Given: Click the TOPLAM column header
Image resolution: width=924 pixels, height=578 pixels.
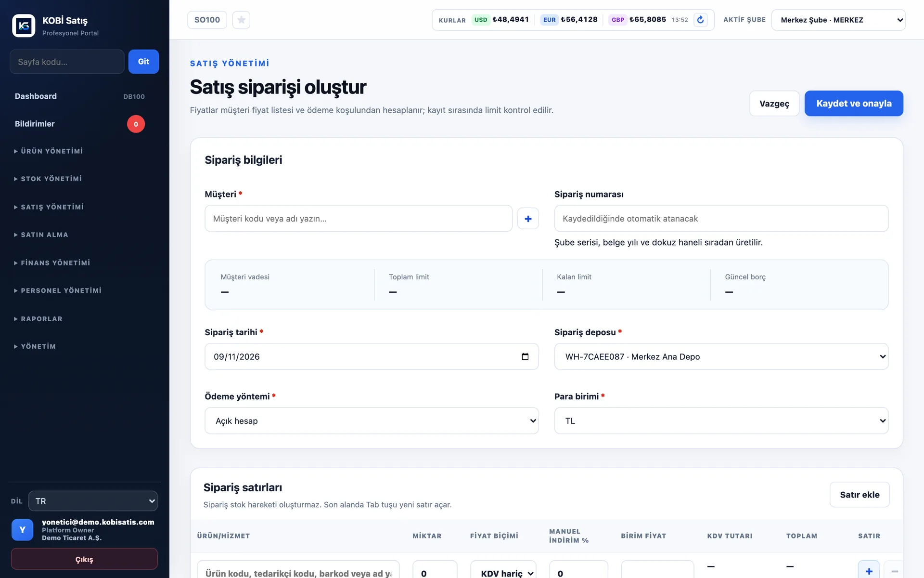Looking at the screenshot, I should pos(802,536).
